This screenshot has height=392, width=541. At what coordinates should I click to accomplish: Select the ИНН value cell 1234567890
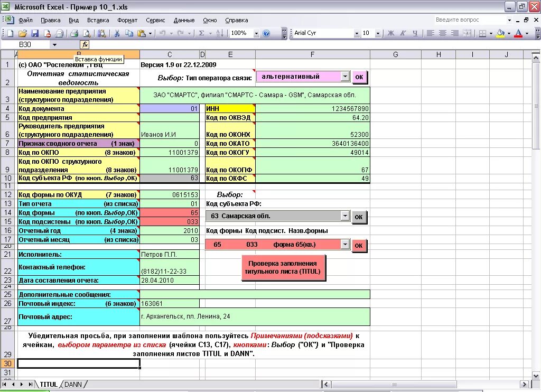(x=313, y=108)
